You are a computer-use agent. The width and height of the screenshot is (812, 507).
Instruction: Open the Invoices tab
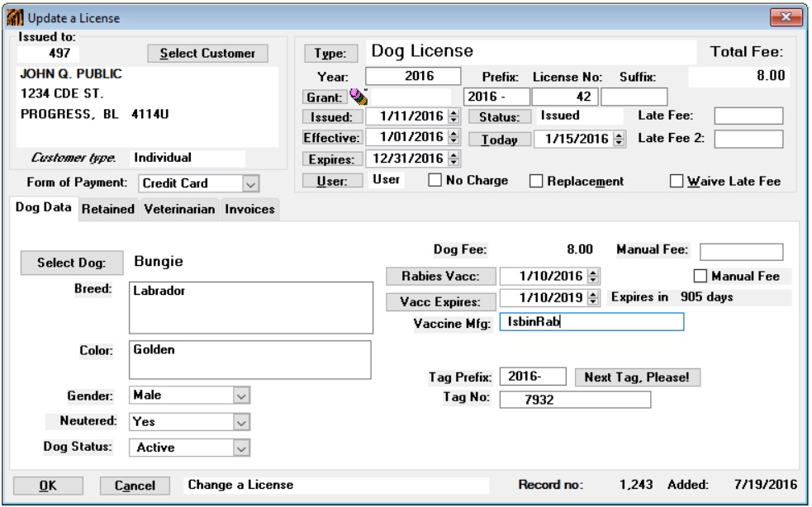point(249,210)
